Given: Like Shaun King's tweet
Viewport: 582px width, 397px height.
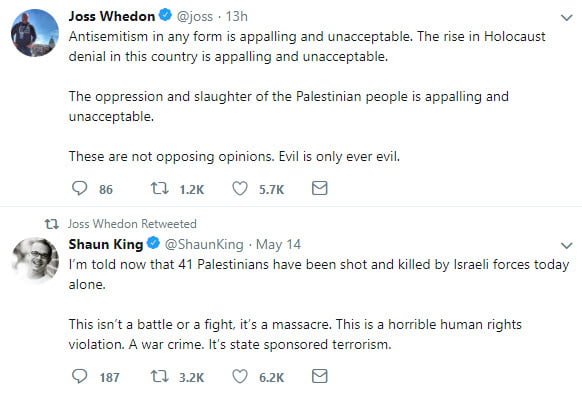Looking at the screenshot, I should [240, 377].
